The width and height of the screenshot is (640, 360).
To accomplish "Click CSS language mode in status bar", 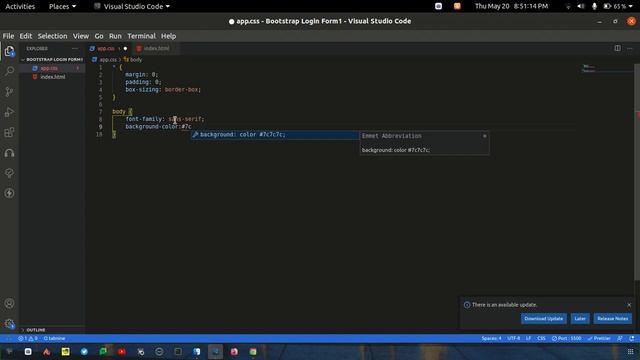I will (x=541, y=338).
